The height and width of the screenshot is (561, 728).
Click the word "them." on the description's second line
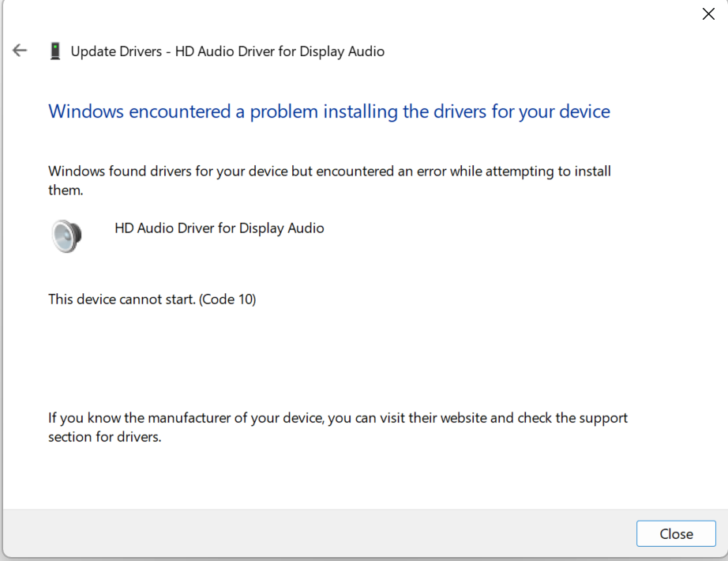pyautogui.click(x=66, y=190)
